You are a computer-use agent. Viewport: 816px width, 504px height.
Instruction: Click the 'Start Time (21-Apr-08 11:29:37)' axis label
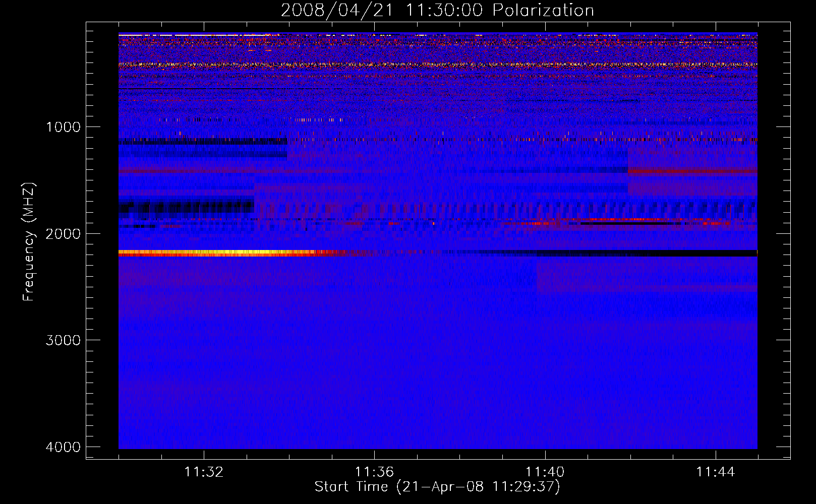coord(437,486)
